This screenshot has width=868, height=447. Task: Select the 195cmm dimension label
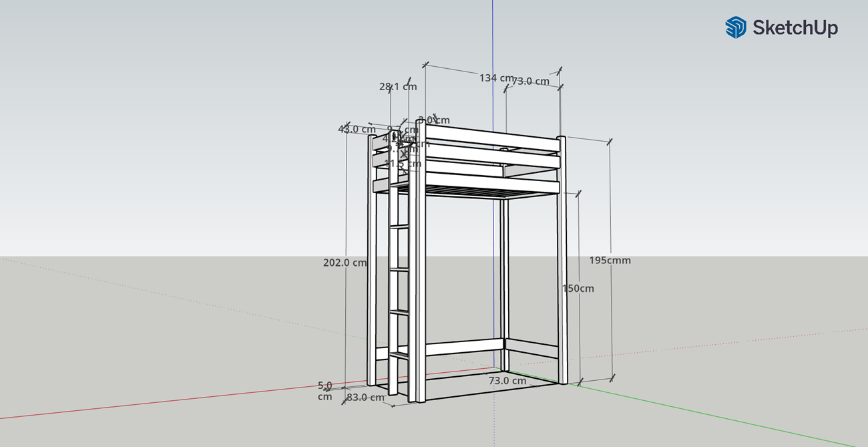pyautogui.click(x=610, y=260)
